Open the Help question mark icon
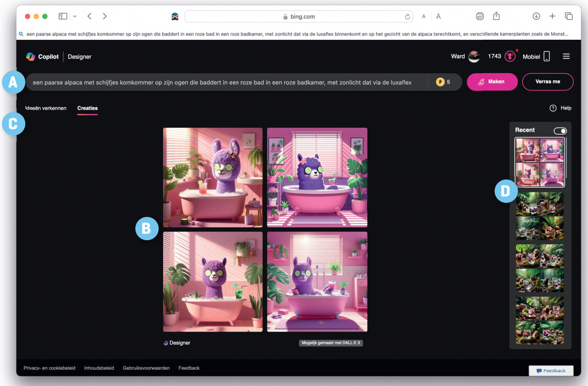This screenshot has height=386, width=588. pos(553,108)
